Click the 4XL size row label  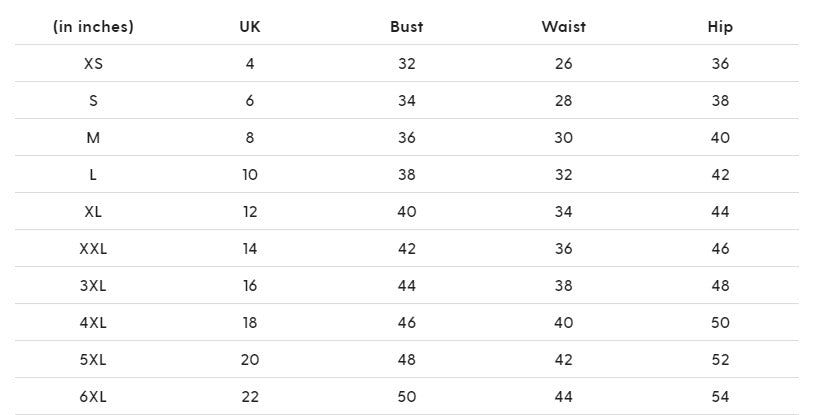(x=93, y=323)
